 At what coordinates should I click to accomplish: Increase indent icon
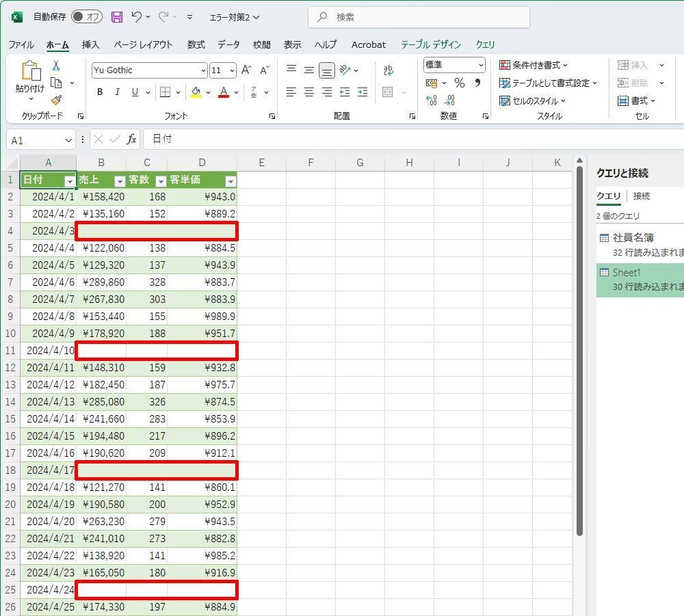pyautogui.click(x=362, y=92)
